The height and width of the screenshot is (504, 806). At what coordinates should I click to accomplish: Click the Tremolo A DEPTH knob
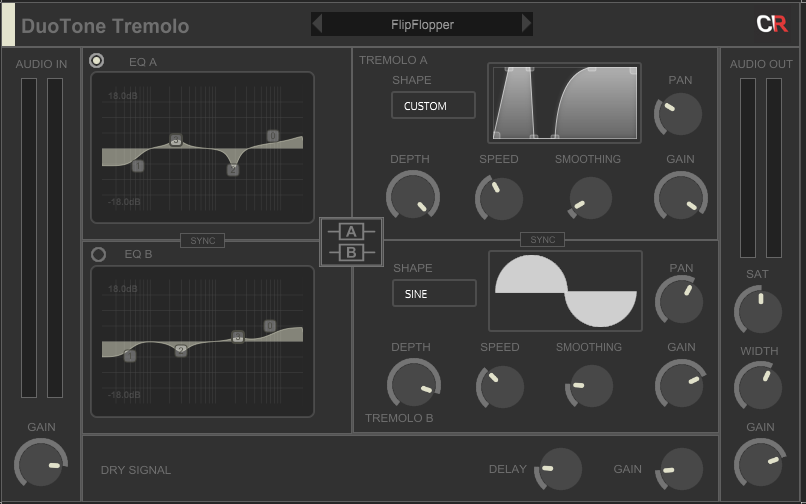tap(412, 195)
